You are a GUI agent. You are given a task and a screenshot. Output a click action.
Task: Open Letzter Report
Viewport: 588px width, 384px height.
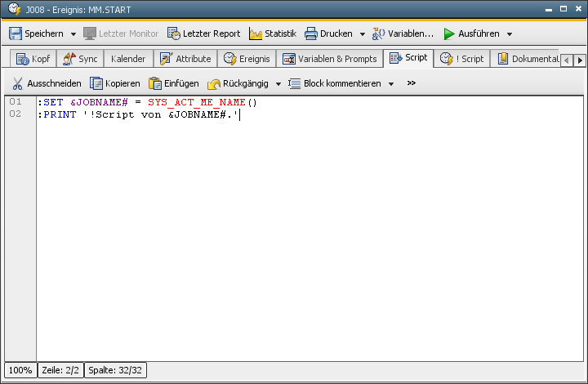203,33
